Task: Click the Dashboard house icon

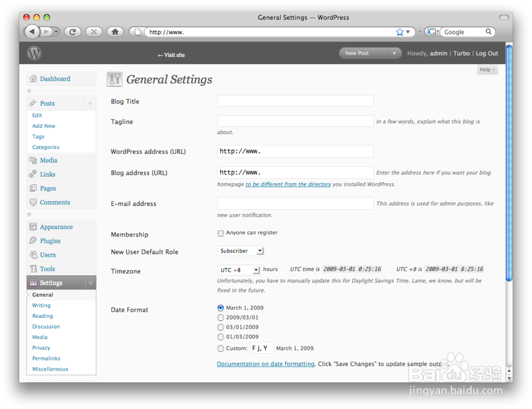Action: click(x=33, y=78)
